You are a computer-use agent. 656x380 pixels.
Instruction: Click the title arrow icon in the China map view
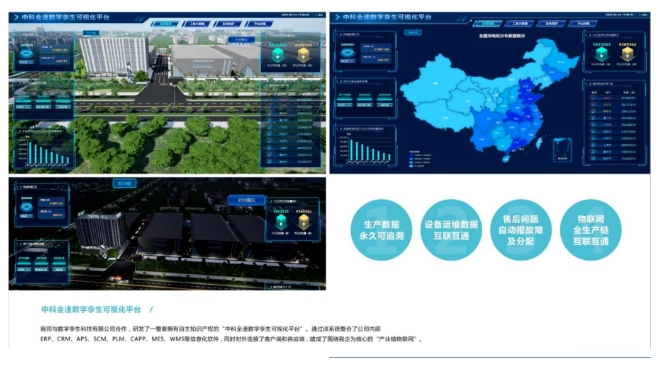(337, 17)
